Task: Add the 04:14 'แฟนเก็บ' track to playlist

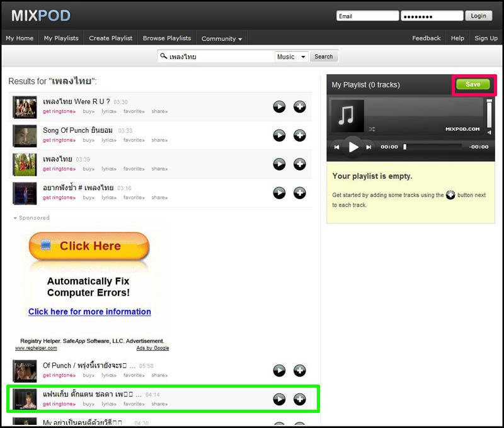Action: pos(300,399)
